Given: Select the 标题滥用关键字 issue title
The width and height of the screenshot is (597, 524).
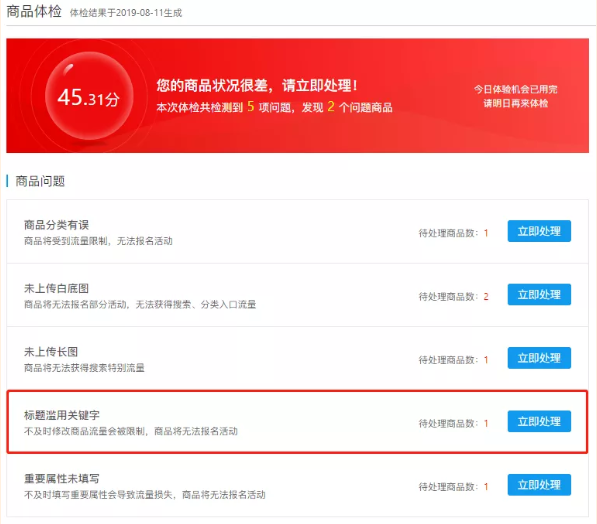Looking at the screenshot, I should [62, 415].
